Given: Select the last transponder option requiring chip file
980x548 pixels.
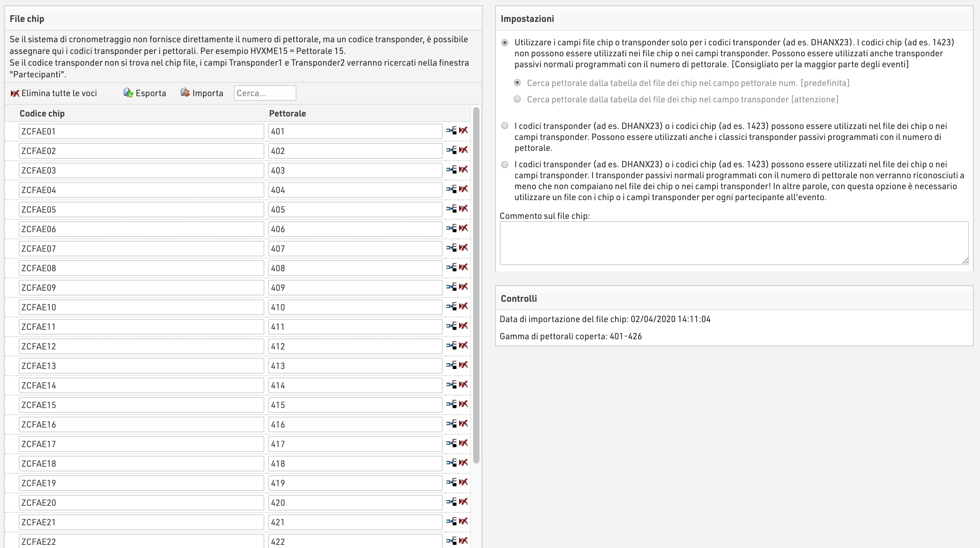Looking at the screenshot, I should [505, 165].
